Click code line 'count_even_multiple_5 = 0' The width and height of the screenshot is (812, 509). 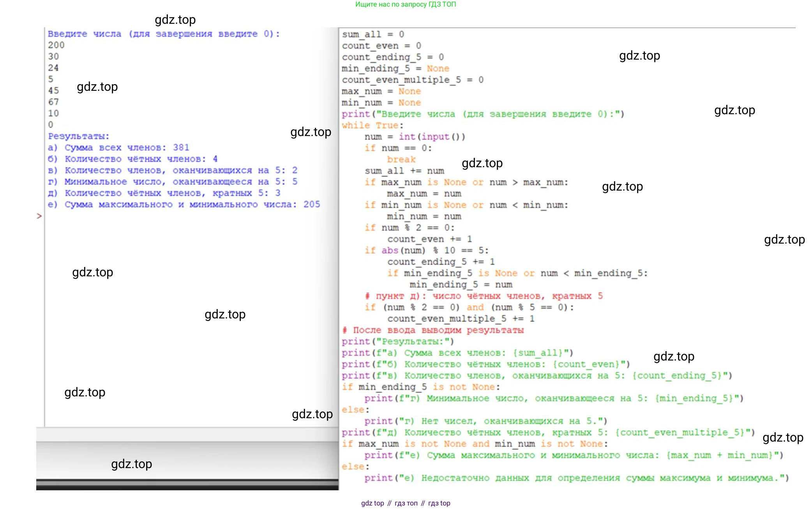413,80
